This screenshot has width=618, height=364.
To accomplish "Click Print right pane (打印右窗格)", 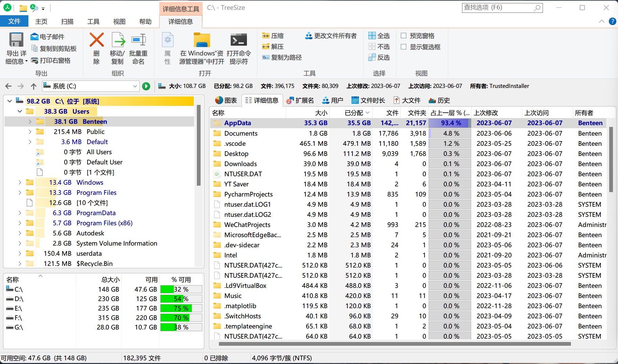I will click(x=51, y=60).
